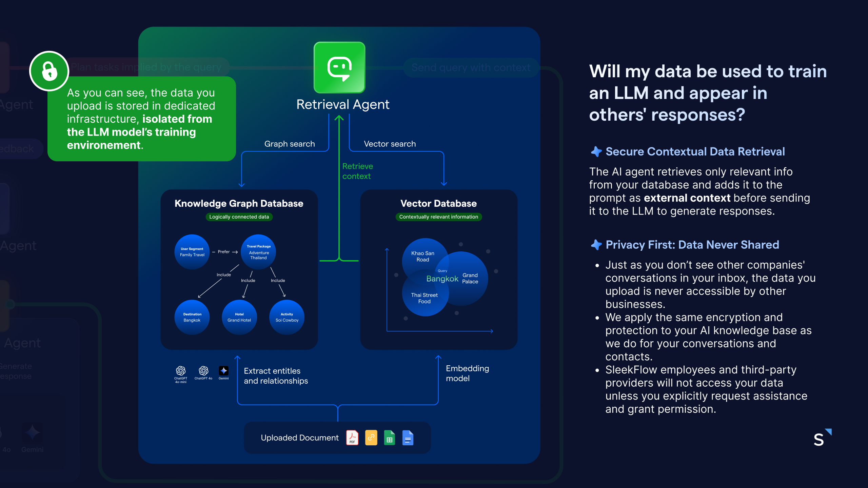This screenshot has width=868, height=488.
Task: Click the Logically connected data tag
Action: (x=239, y=217)
